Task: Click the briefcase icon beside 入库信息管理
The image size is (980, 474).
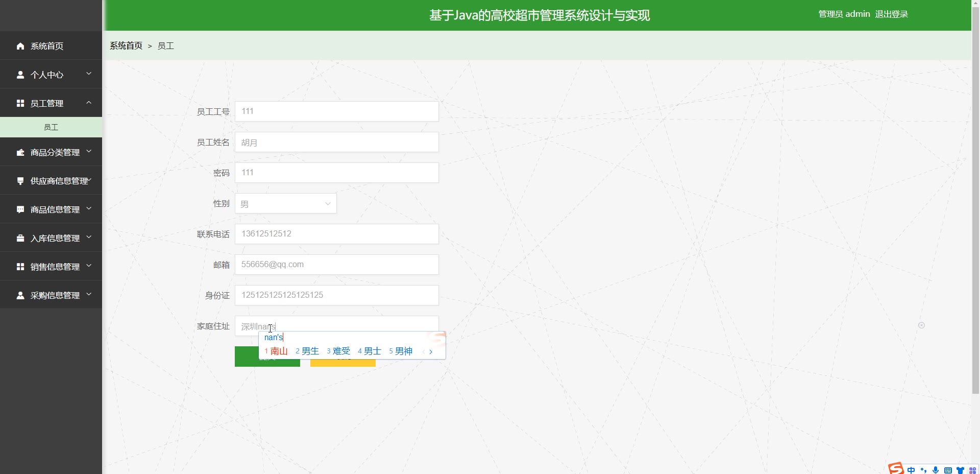Action: 20,238
